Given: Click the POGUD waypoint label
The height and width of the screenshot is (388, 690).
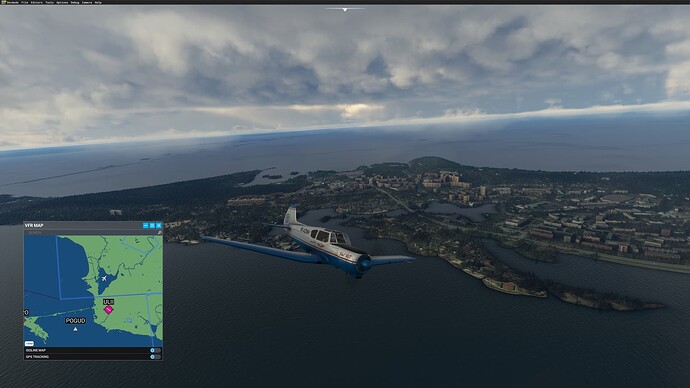Looking at the screenshot, I should coord(75,321).
